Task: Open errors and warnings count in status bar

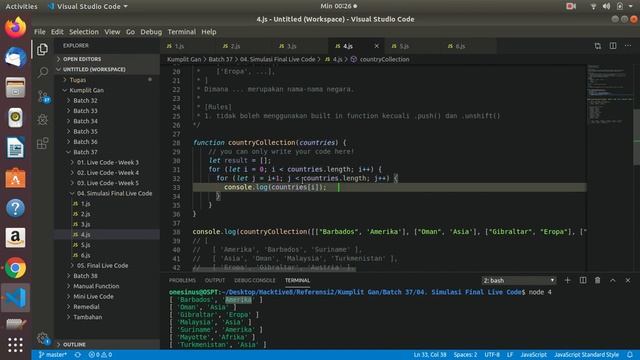Action: [x=100, y=355]
